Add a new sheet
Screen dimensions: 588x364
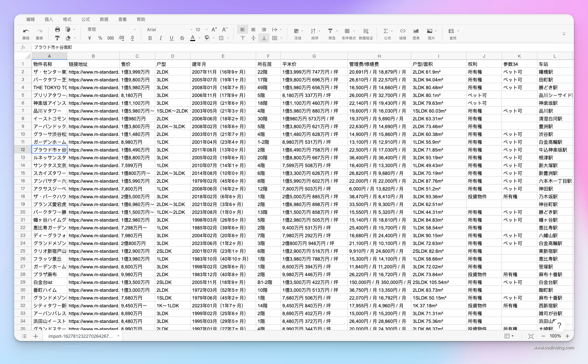35,336
